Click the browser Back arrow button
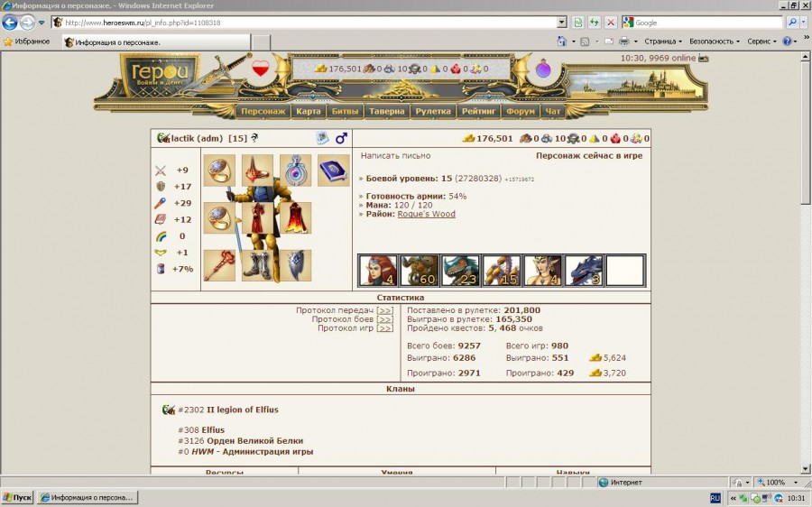The image size is (812, 507). 10,23
